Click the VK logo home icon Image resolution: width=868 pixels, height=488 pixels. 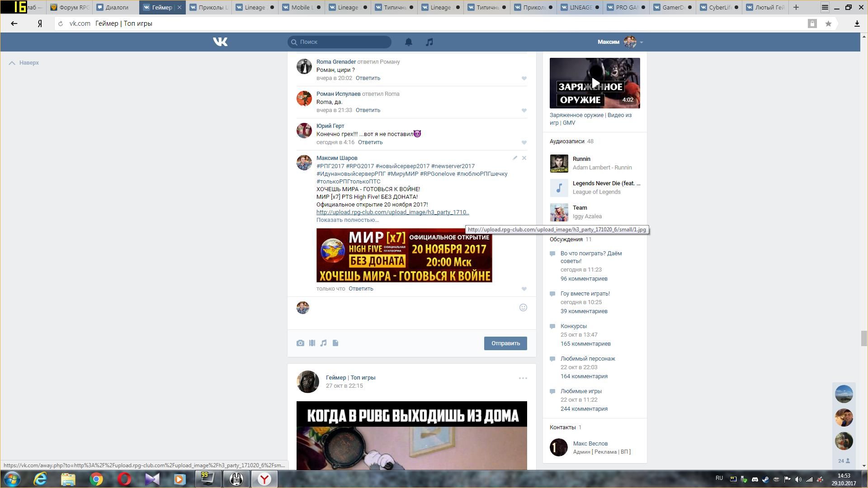220,42
